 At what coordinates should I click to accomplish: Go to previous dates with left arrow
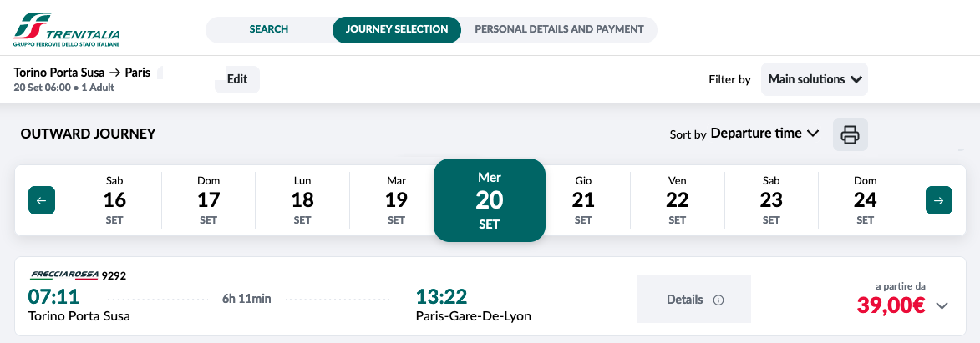coord(42,200)
